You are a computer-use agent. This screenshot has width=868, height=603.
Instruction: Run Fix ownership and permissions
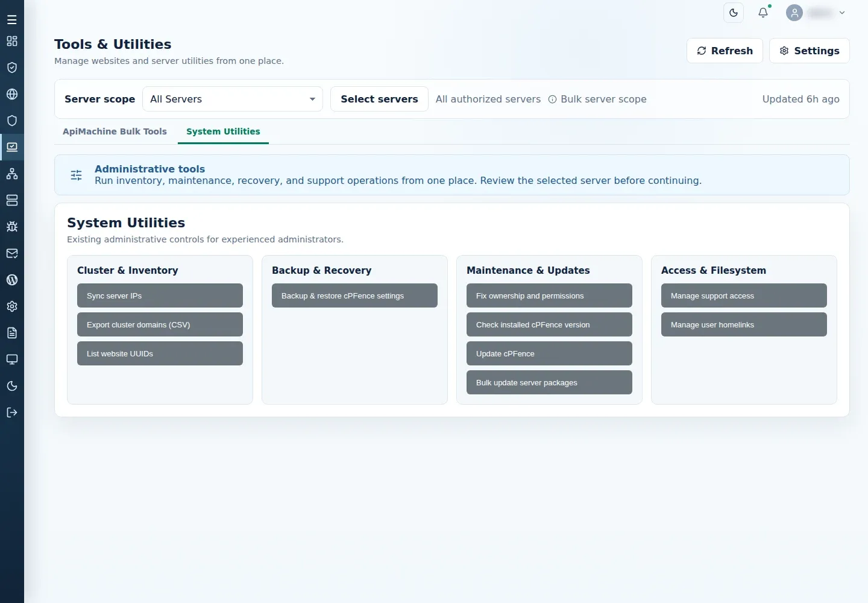(x=549, y=295)
